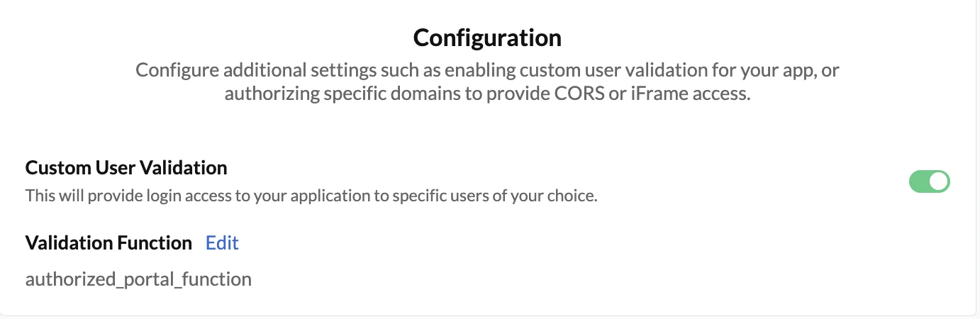This screenshot has width=980, height=319.
Task: Click the Configuration heading
Action: coord(487,38)
